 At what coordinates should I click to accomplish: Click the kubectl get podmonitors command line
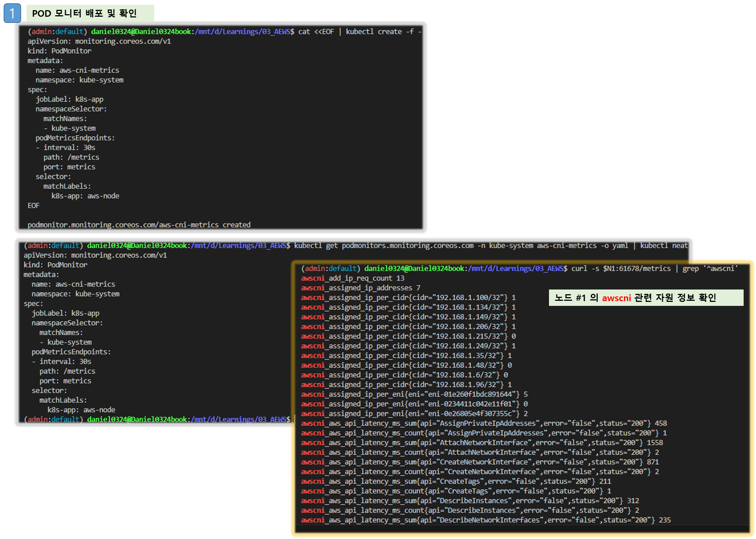click(490, 245)
